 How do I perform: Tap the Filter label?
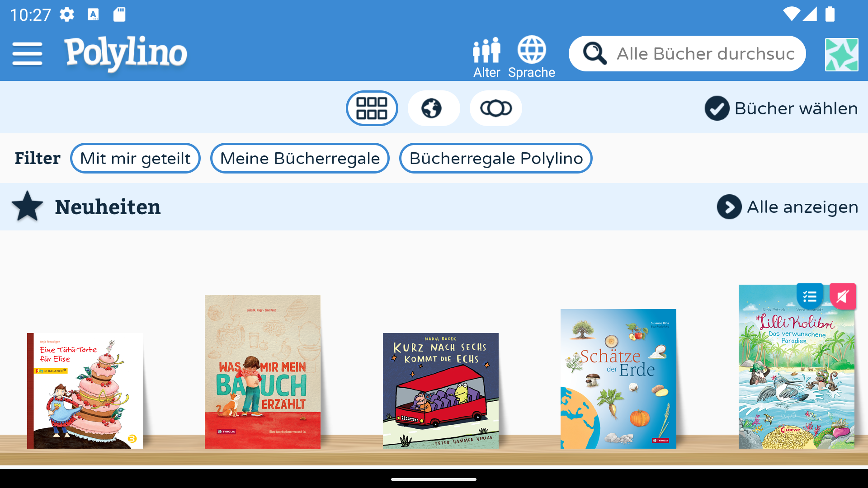point(38,158)
